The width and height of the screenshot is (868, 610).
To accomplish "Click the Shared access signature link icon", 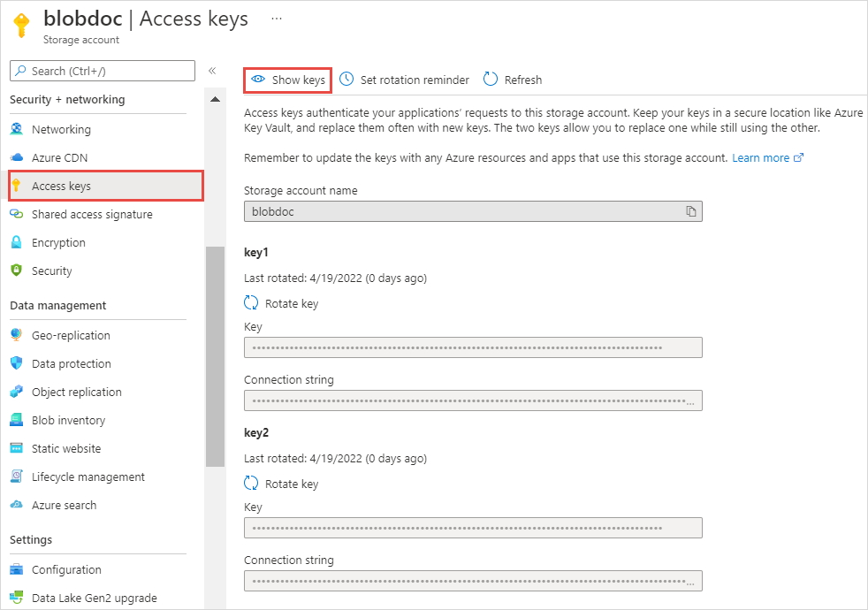I will [x=17, y=214].
